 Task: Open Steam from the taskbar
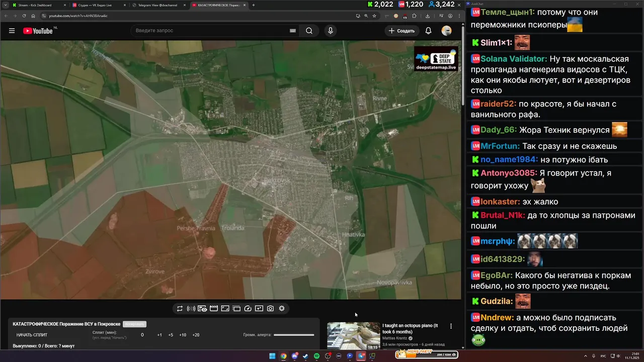click(x=305, y=356)
